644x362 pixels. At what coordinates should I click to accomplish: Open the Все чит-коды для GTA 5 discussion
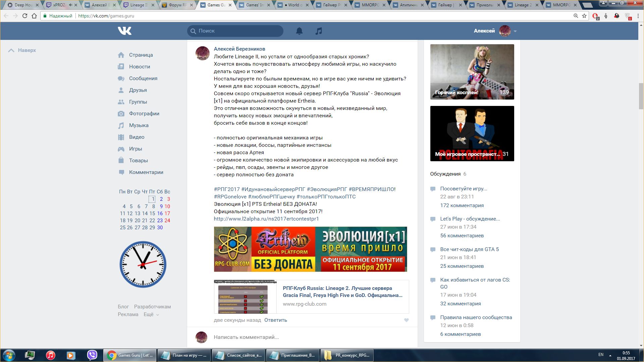[469, 249]
